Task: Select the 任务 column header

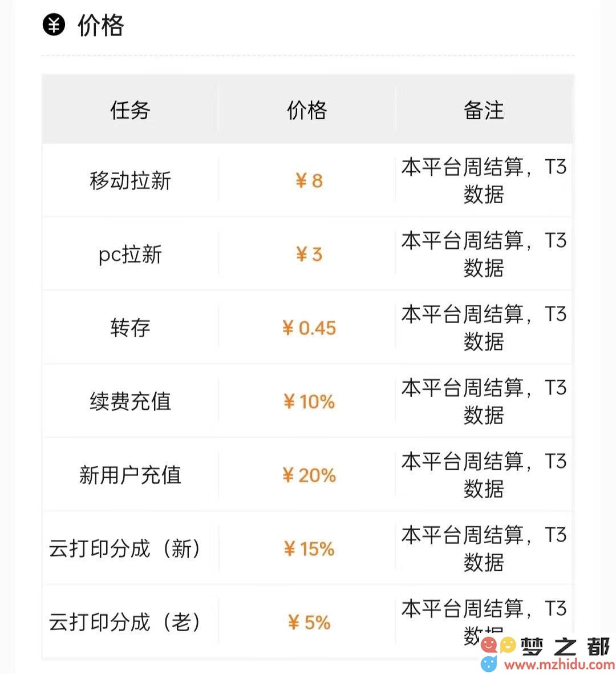Action: [130, 110]
